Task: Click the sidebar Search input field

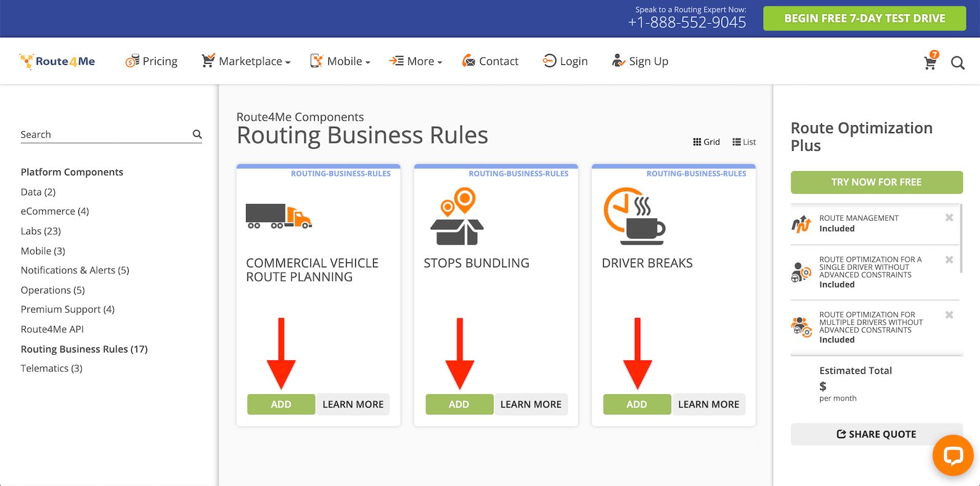Action: point(104,134)
